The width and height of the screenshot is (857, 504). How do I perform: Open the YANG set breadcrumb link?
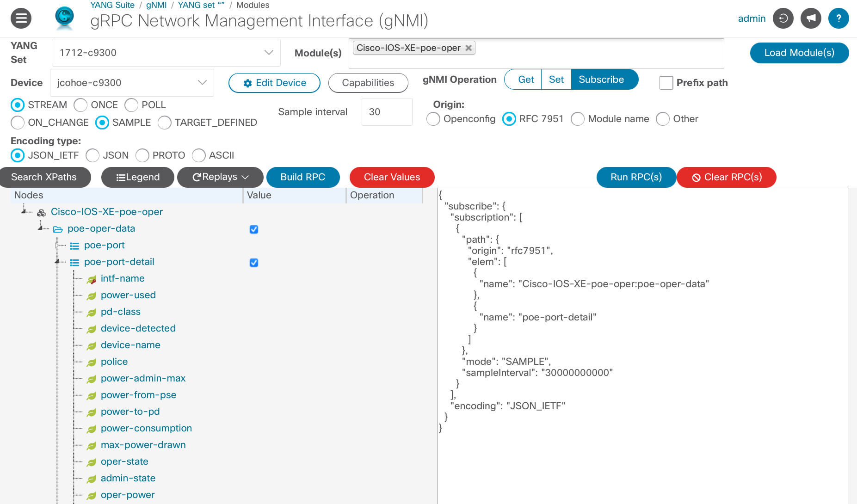click(x=201, y=5)
